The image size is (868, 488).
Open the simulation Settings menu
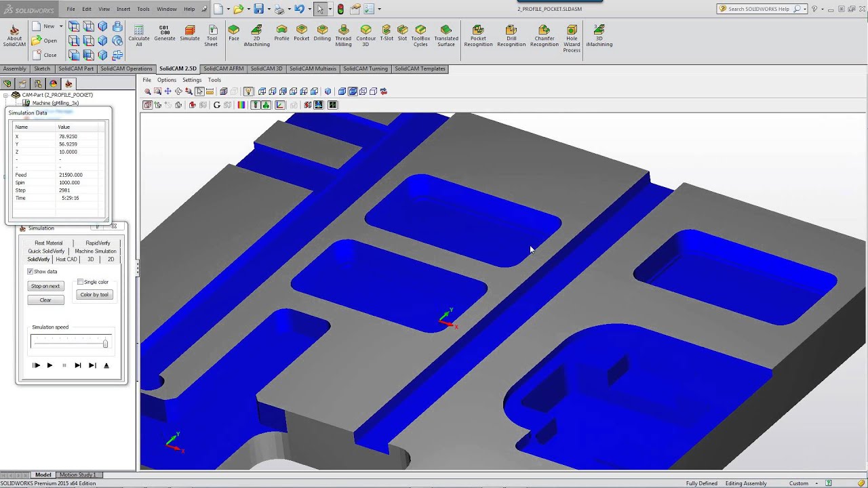point(192,80)
